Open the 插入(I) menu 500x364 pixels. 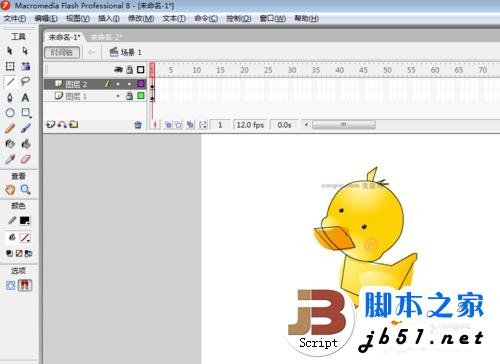click(109, 18)
